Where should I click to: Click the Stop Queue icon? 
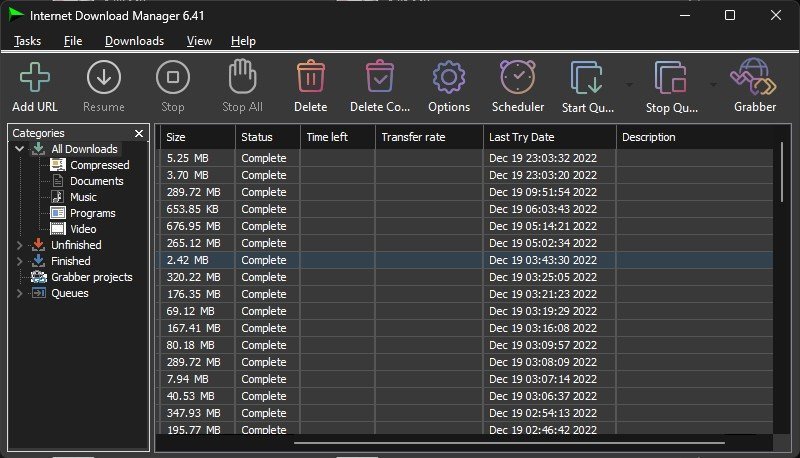[671, 78]
